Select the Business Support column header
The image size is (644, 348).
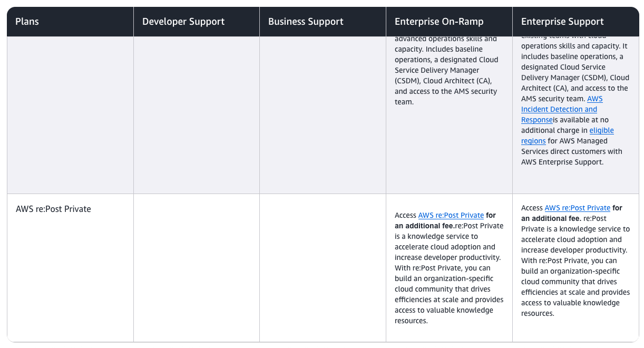(x=306, y=22)
